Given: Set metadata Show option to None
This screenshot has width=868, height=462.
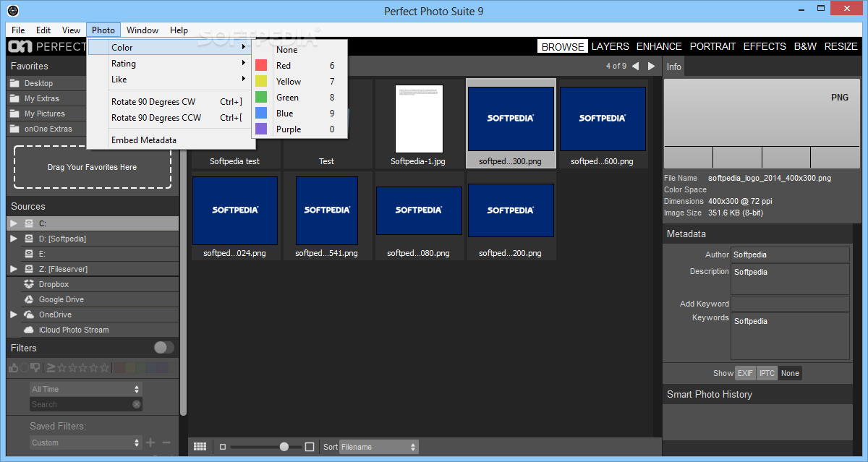Looking at the screenshot, I should pyautogui.click(x=790, y=373).
